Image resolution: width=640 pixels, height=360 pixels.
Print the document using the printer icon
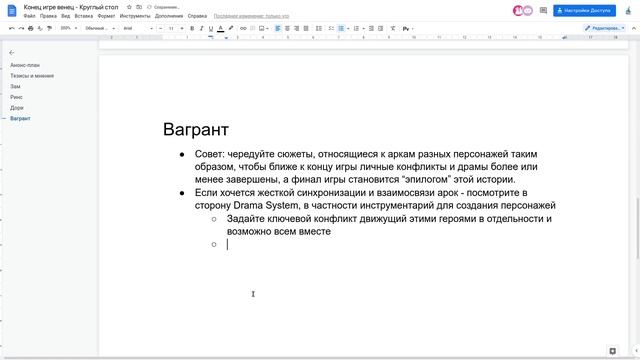[x=31, y=28]
